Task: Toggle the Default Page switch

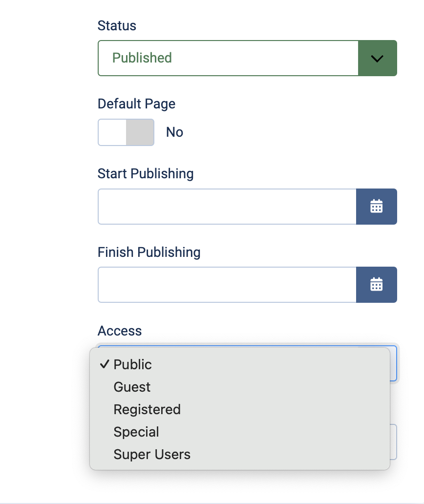Action: click(x=126, y=132)
